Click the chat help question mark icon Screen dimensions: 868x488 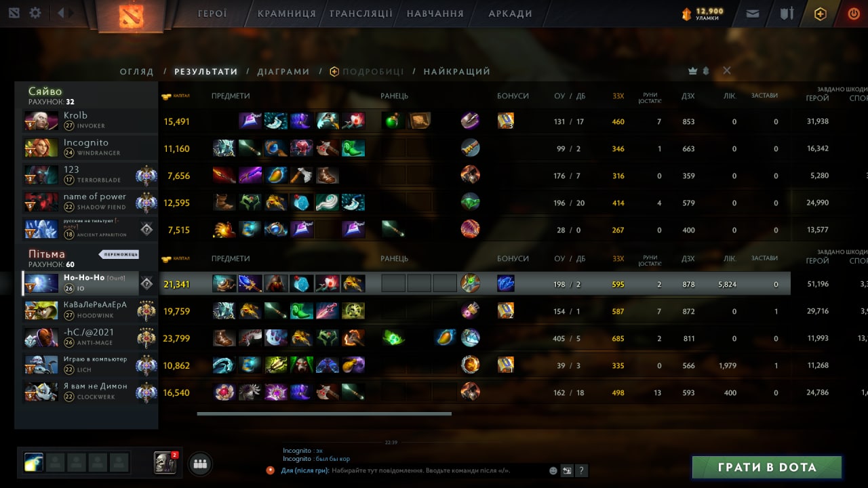581,470
